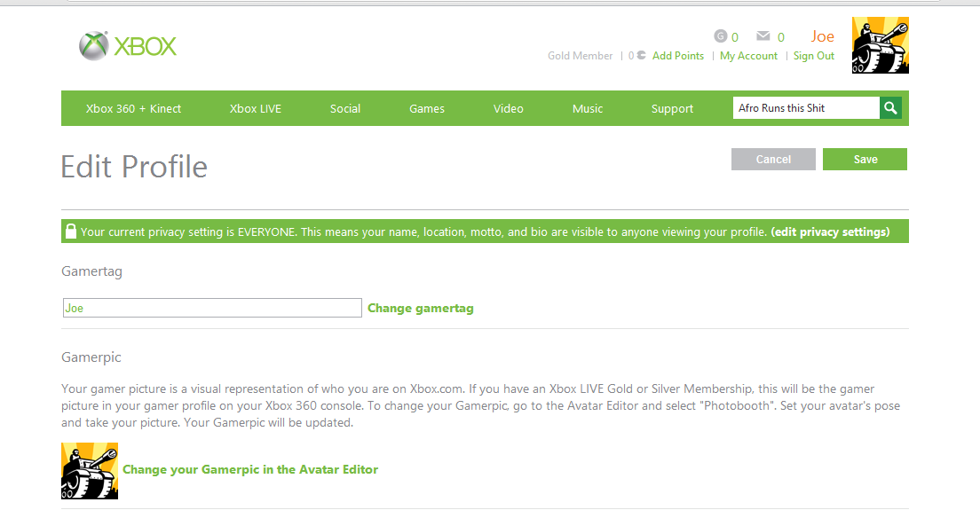Click the magnifier search button
The width and height of the screenshot is (980, 510).
point(890,108)
